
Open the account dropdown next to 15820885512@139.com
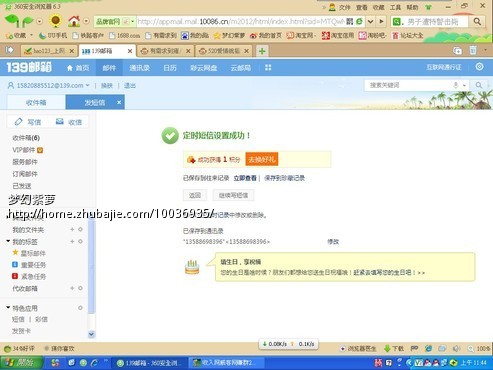(88, 85)
